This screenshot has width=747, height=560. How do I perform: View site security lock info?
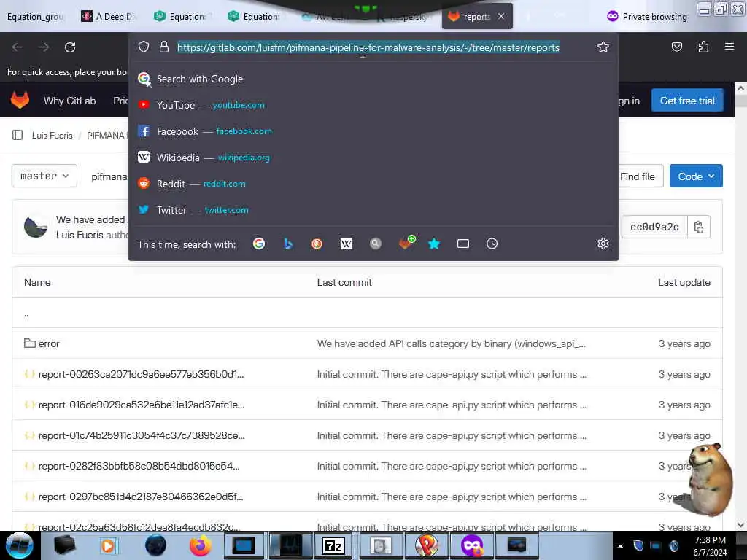pyautogui.click(x=164, y=47)
